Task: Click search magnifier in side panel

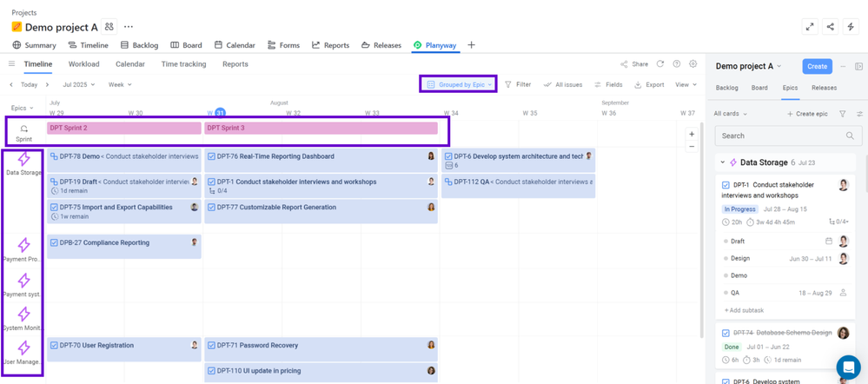Action: click(x=851, y=136)
